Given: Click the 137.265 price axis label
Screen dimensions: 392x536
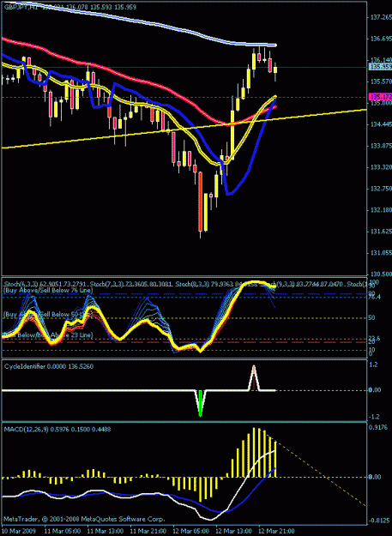Looking at the screenshot, I should click(382, 18).
